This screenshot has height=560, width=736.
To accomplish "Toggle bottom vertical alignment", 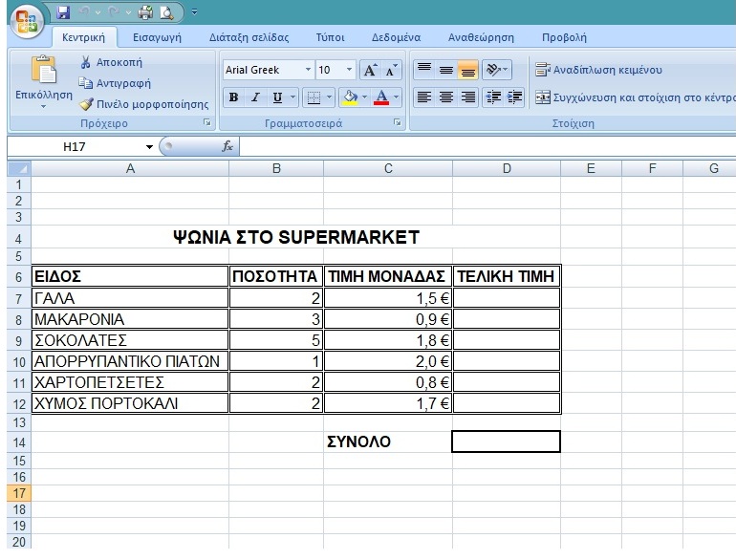I will click(468, 70).
